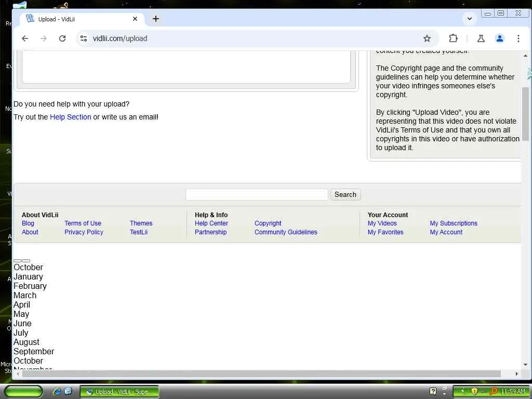The width and height of the screenshot is (532, 399).
Task: Click the horizontal scrollbar right arrow
Action: [x=517, y=374]
